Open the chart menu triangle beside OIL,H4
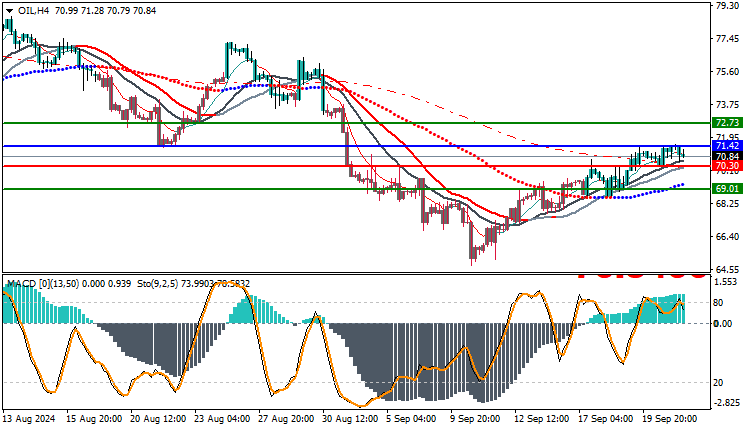This screenshot has width=750, height=430. pyautogui.click(x=9, y=11)
